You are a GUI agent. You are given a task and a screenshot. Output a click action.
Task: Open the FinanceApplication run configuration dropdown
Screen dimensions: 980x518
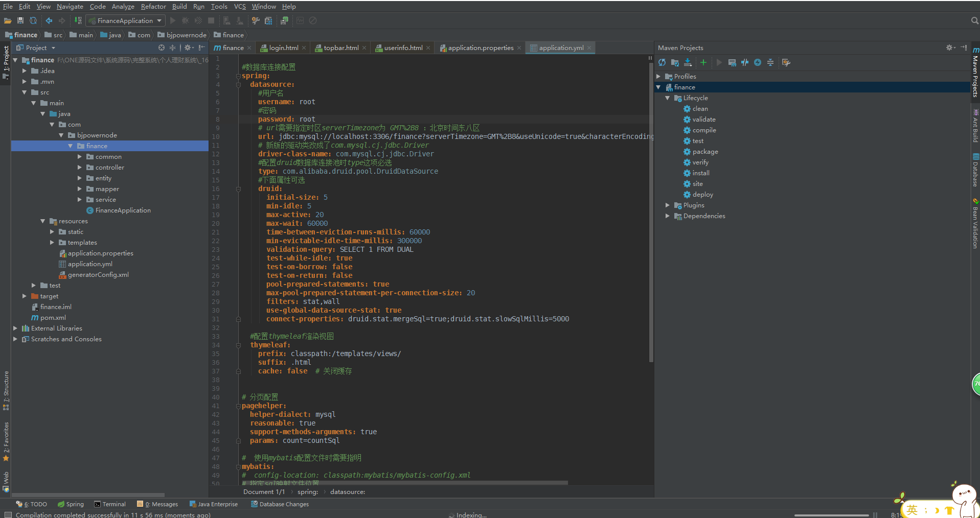click(125, 20)
